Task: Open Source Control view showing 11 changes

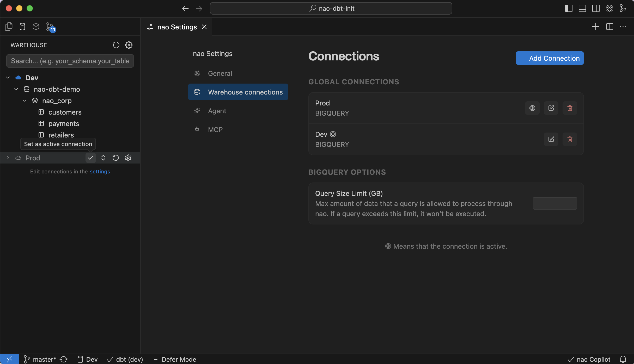Action: (x=50, y=27)
